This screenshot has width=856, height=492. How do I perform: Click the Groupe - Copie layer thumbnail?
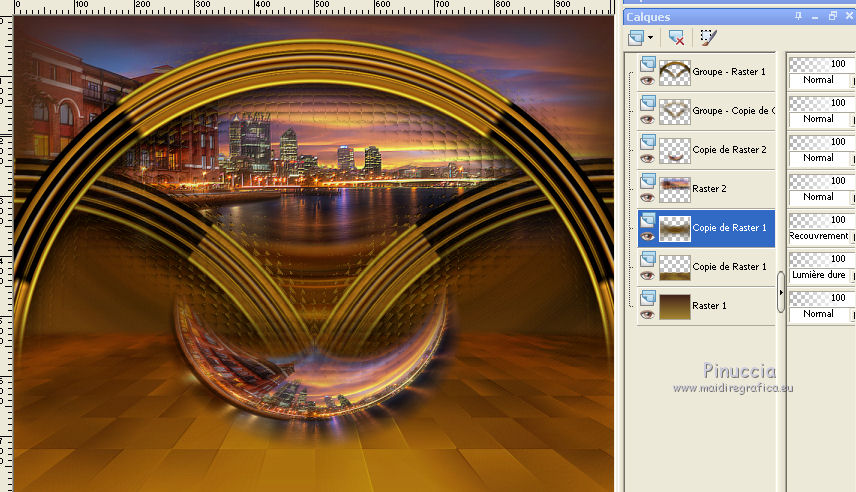pyautogui.click(x=675, y=111)
